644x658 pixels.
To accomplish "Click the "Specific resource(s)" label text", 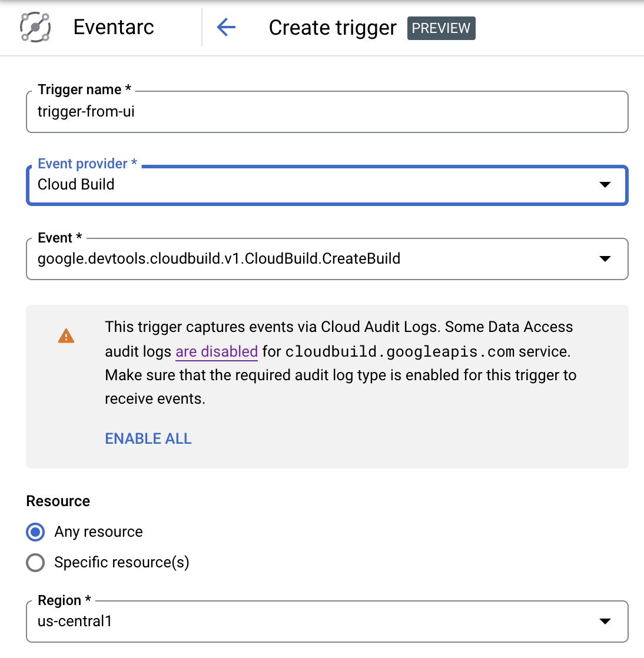I will [x=122, y=563].
